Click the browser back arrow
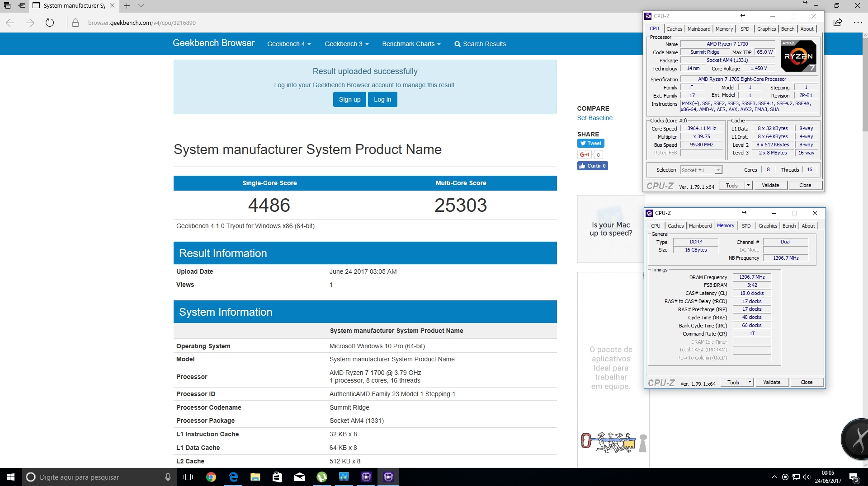 (x=10, y=23)
